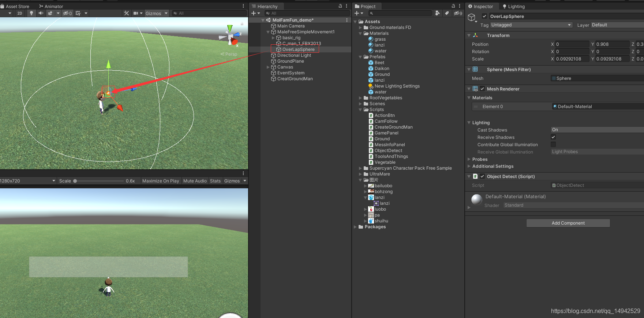
Task: Open Hierarchy panel more options menu
Action: [347, 6]
